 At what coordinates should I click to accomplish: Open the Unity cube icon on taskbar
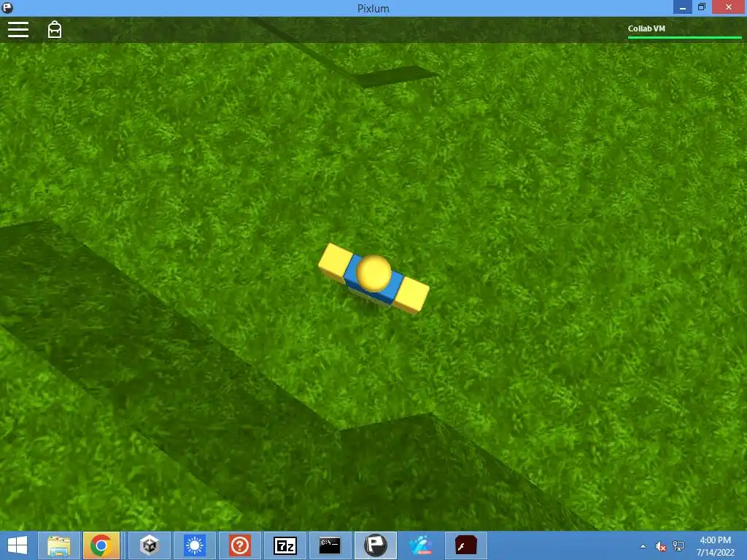(149, 545)
